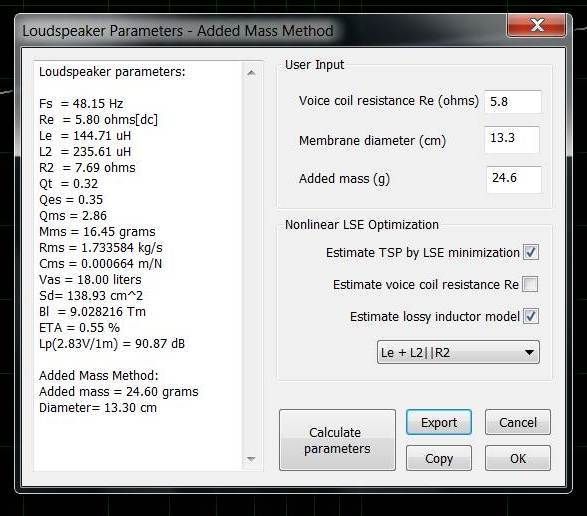Open the Le + L2||R2 inductor model dropdown
587x516 pixels.
click(458, 352)
